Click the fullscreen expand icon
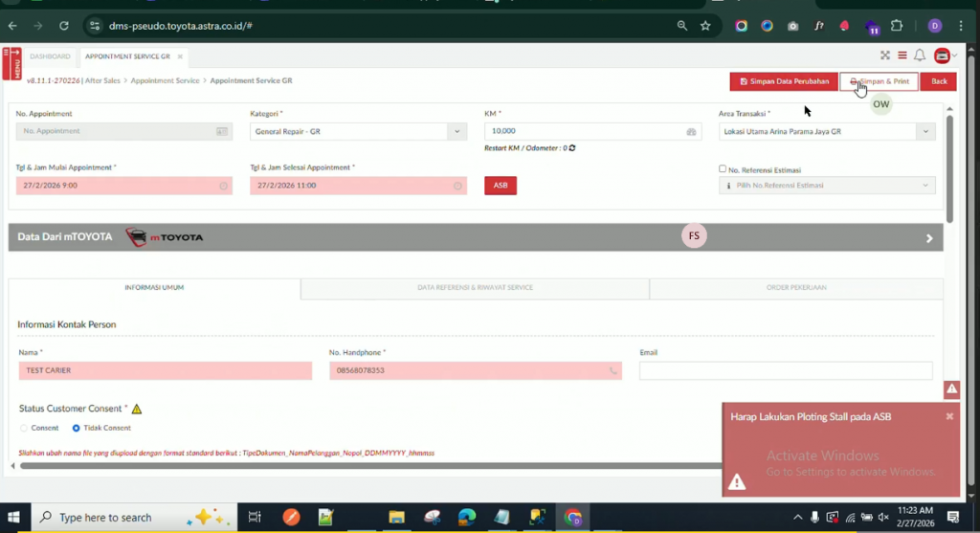980x533 pixels. 885,56
